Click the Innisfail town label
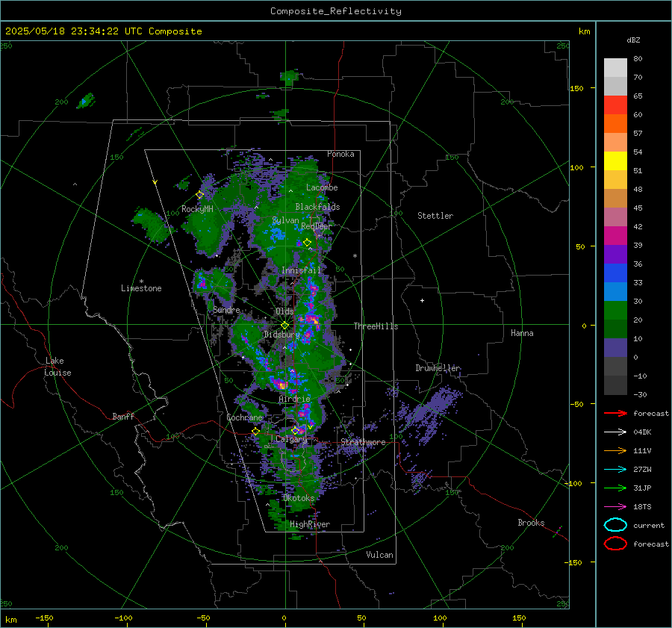Image resolution: width=672 pixels, height=628 pixels. click(302, 270)
